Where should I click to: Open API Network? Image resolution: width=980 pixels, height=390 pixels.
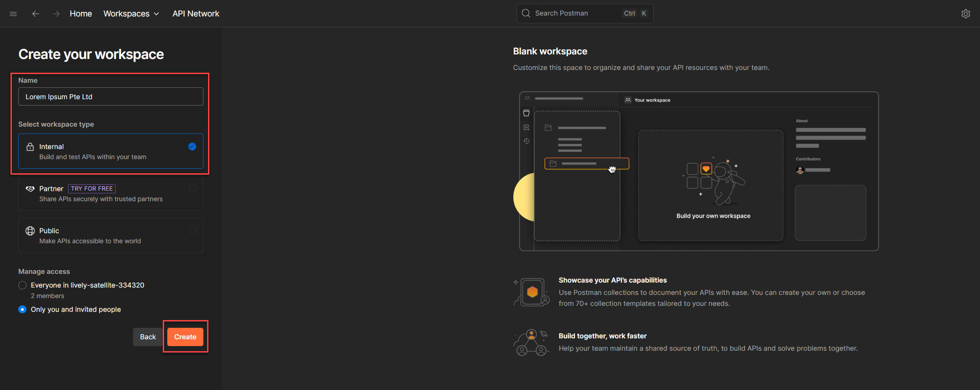click(x=196, y=14)
